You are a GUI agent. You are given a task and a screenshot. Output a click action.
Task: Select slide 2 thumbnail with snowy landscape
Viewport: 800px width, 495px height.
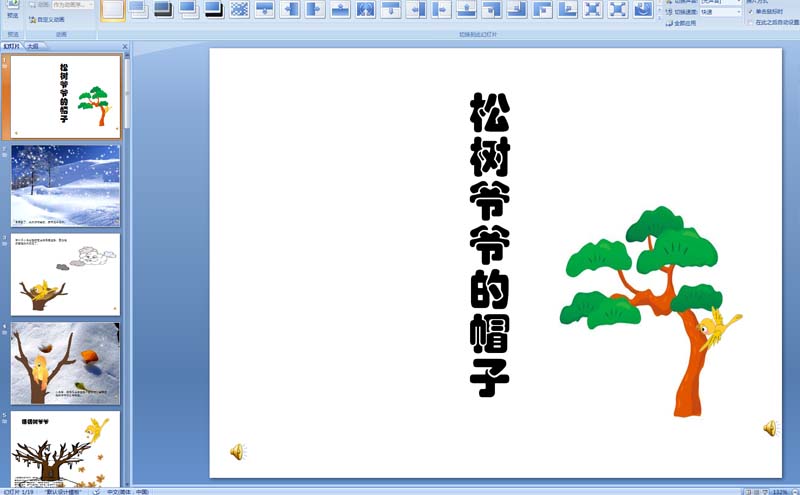point(65,186)
